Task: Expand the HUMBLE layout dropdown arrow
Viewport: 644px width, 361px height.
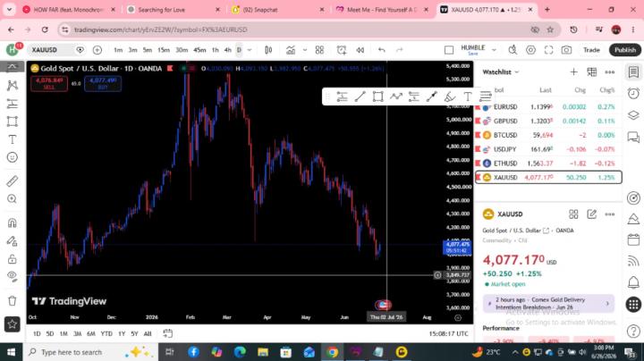Action: 494,50
